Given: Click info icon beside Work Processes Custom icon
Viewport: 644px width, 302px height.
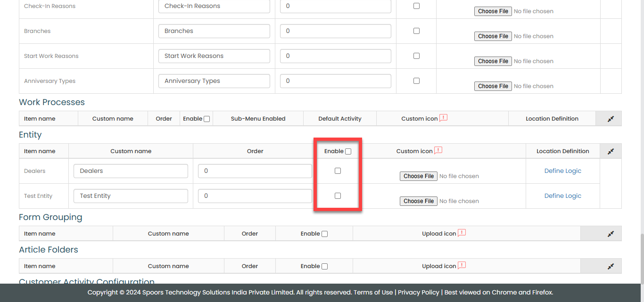Looking at the screenshot, I should coord(443,118).
